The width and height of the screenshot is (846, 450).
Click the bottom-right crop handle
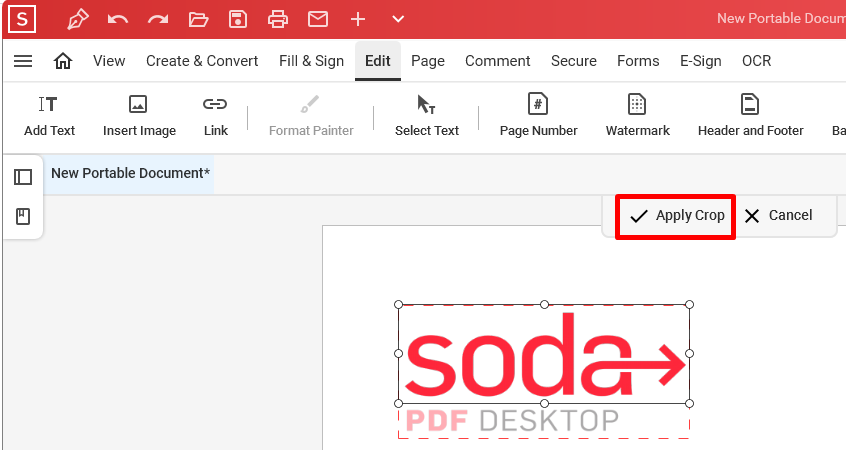click(x=690, y=404)
